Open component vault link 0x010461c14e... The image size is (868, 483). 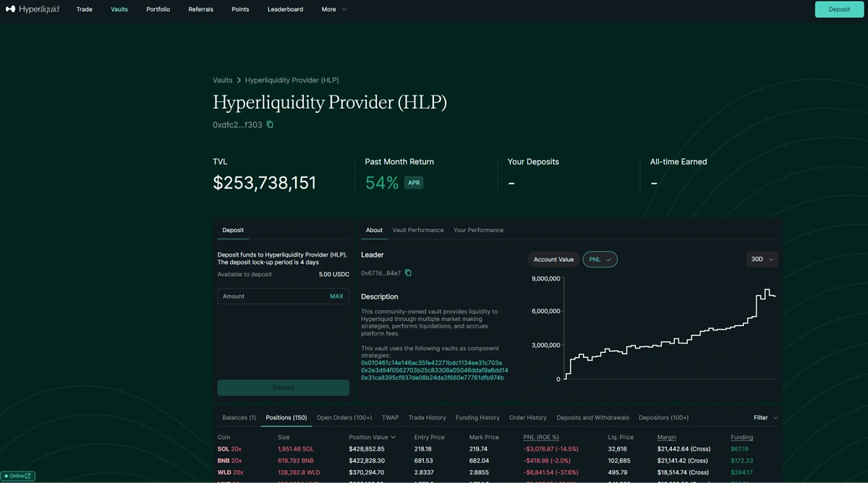(x=431, y=363)
